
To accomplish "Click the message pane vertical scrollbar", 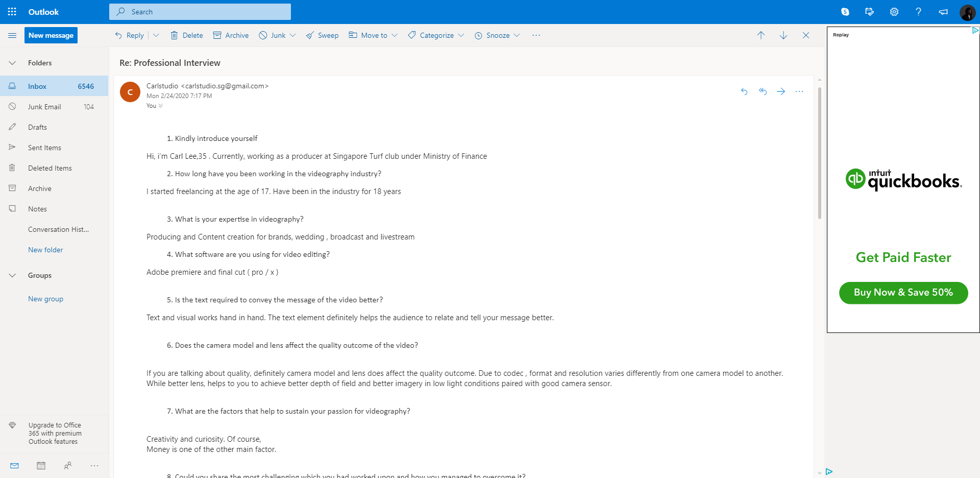I will 820,153.
